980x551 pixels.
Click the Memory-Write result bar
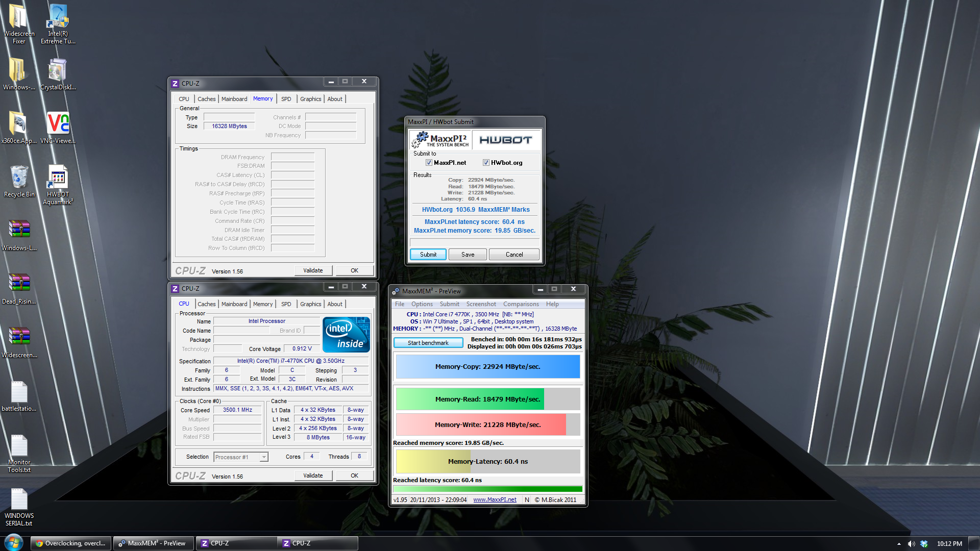(488, 424)
